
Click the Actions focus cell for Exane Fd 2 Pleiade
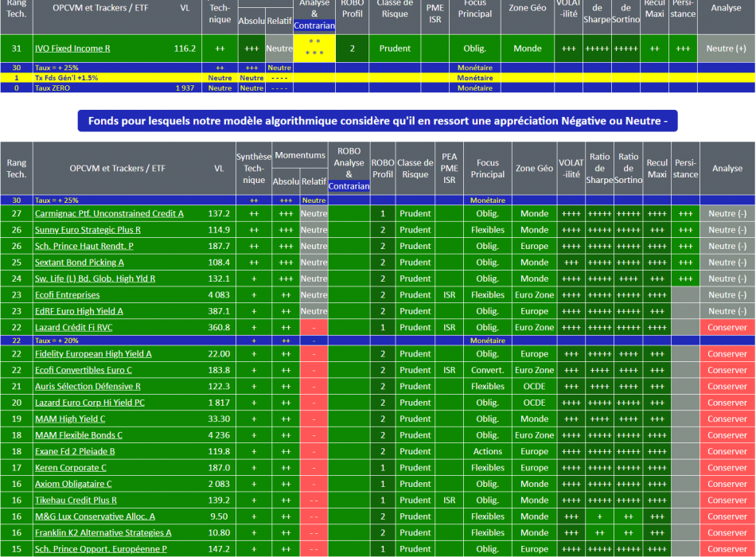(x=488, y=451)
